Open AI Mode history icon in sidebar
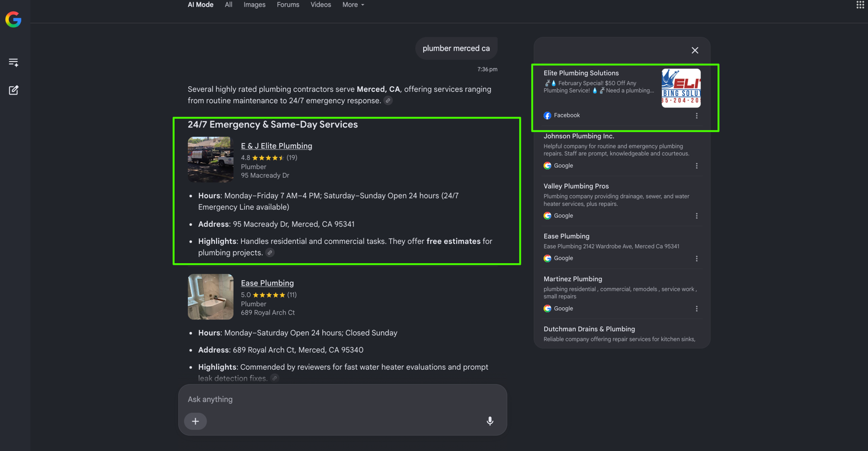The height and width of the screenshot is (451, 868). pos(14,62)
